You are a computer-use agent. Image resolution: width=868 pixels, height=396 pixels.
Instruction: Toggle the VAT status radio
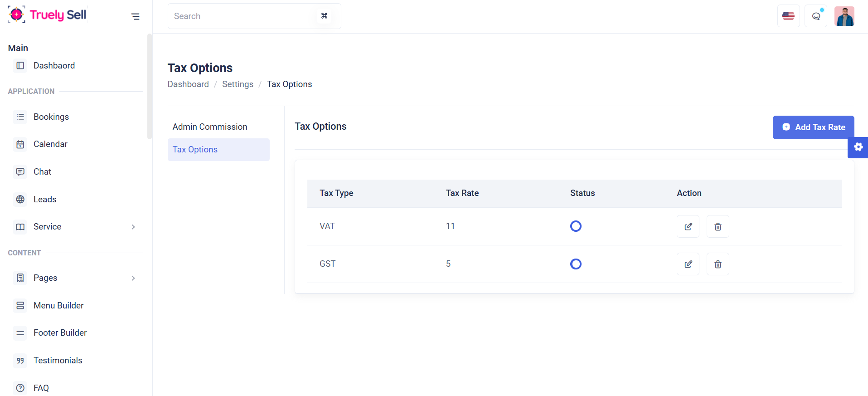[x=576, y=226]
